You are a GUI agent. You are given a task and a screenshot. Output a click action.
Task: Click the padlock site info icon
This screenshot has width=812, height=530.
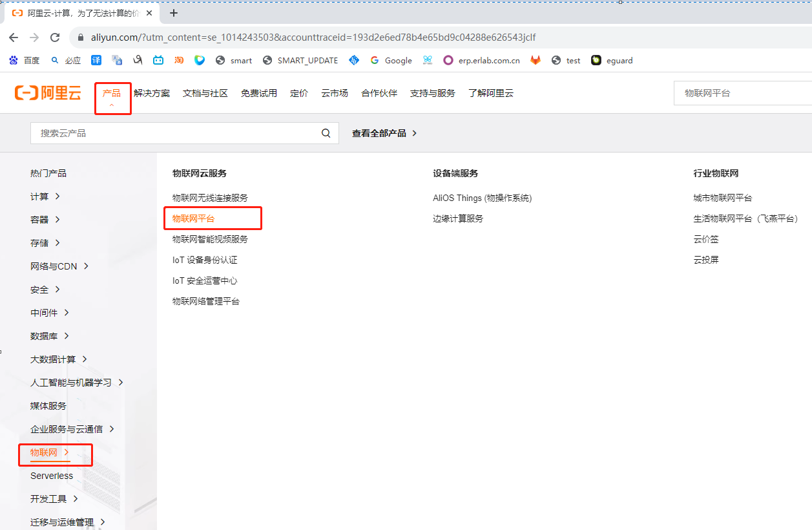pyautogui.click(x=81, y=37)
